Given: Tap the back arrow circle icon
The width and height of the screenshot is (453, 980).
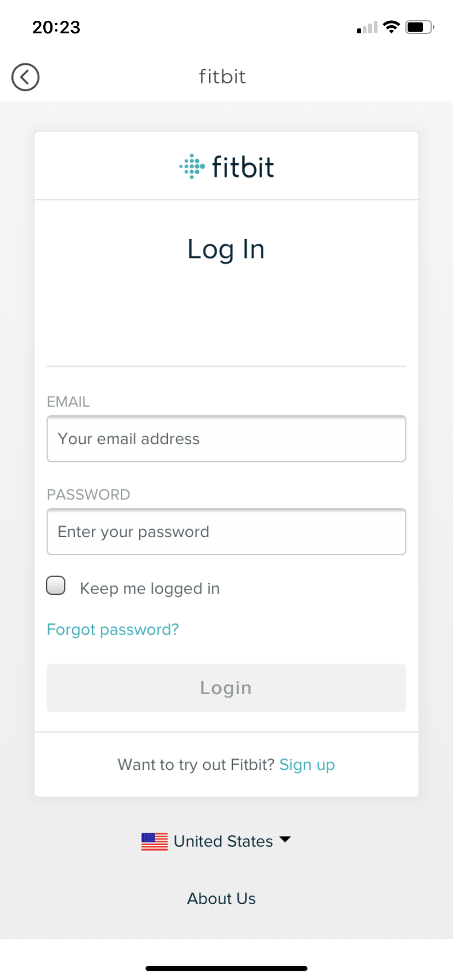Looking at the screenshot, I should coord(25,77).
